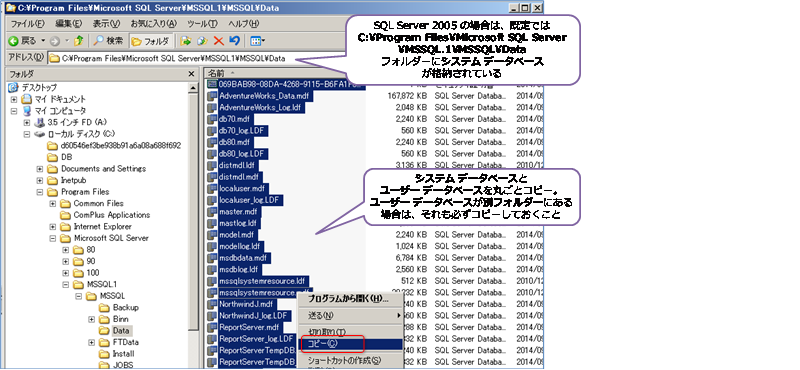Click the Copy To folder icon
Viewport: 800px width, 370px height.
[x=203, y=41]
